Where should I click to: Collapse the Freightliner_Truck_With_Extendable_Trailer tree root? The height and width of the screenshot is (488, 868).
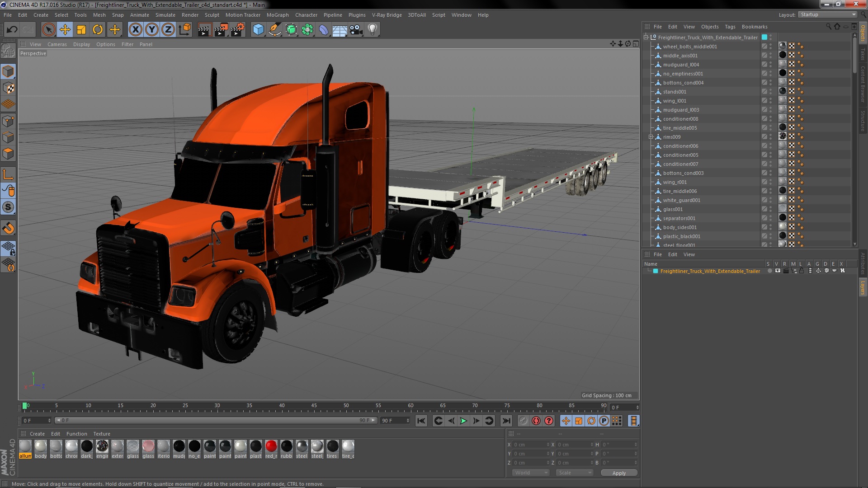click(646, 38)
